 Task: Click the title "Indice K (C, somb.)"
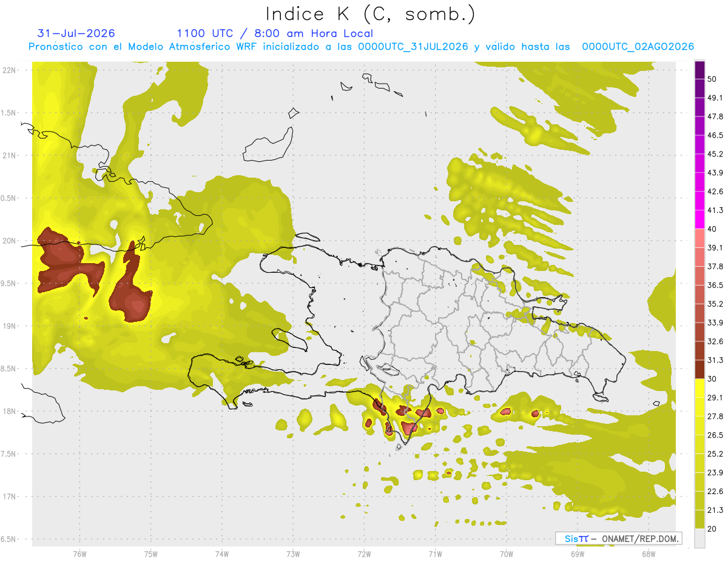coord(371,14)
